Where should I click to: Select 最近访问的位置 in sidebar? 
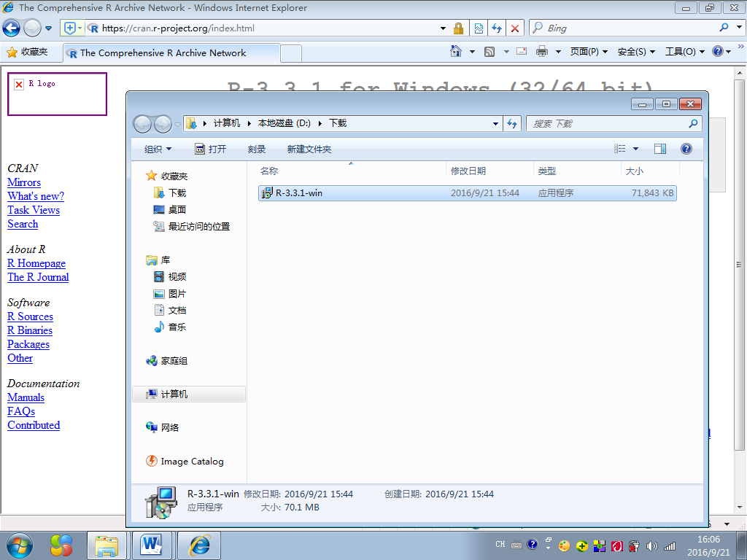(x=192, y=226)
